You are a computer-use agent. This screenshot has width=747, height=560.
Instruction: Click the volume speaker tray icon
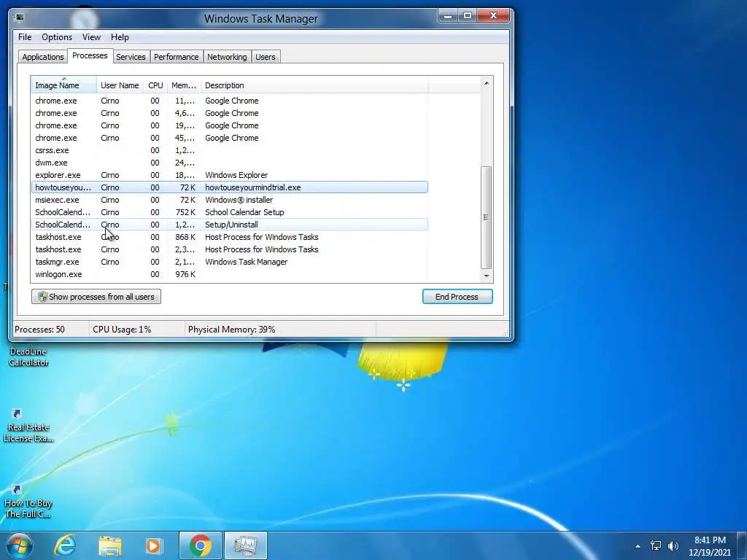(673, 545)
